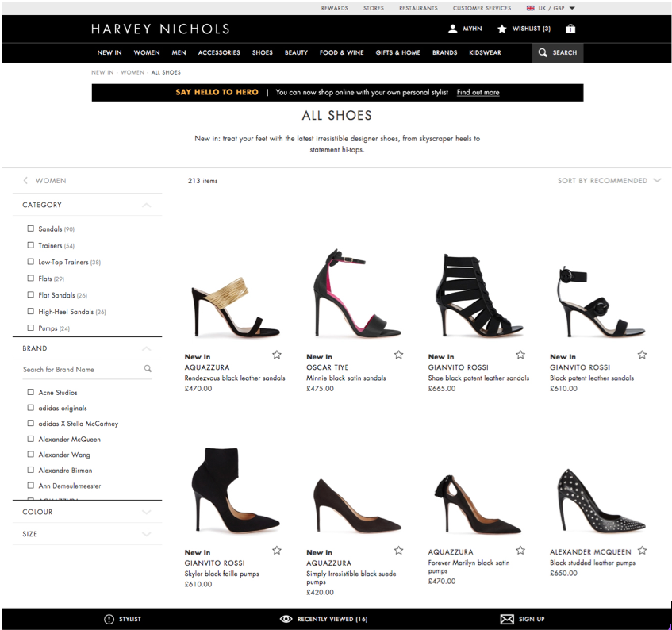Click the Find out more link

pos(478,92)
